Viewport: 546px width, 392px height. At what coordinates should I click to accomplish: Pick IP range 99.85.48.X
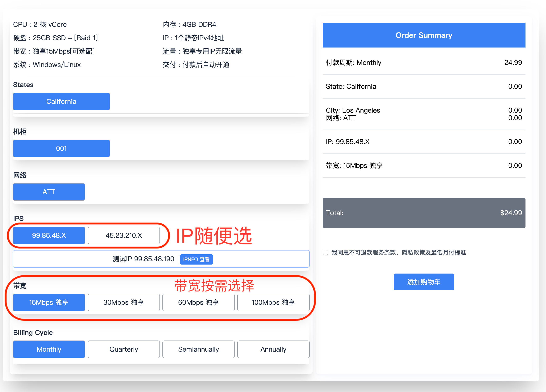pyautogui.click(x=49, y=235)
